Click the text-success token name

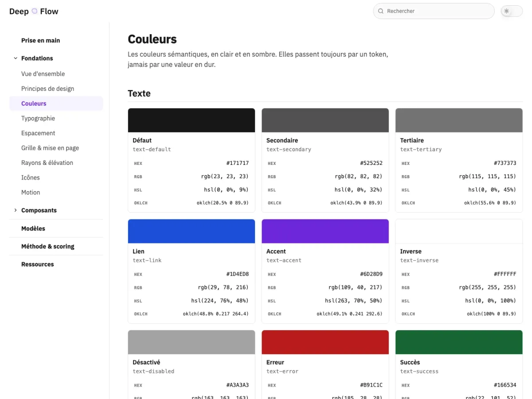click(419, 371)
